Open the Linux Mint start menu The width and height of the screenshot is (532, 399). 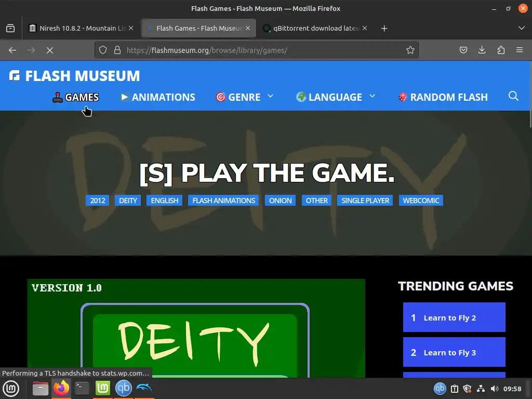click(x=11, y=389)
